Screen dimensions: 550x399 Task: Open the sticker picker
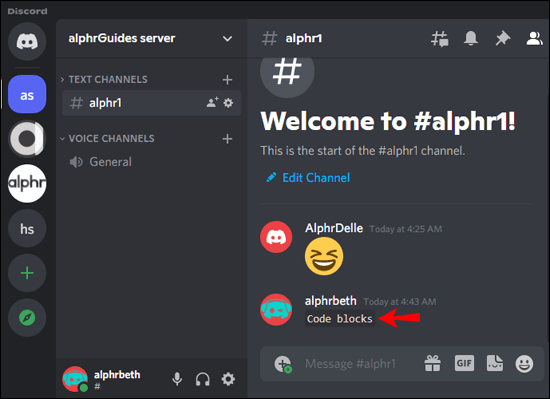click(495, 363)
